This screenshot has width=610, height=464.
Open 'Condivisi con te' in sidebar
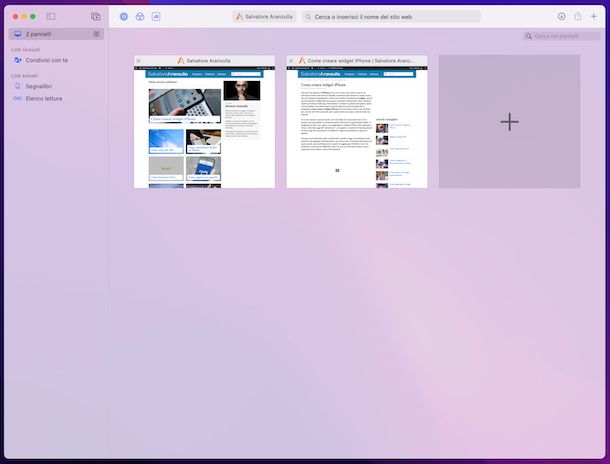point(47,60)
